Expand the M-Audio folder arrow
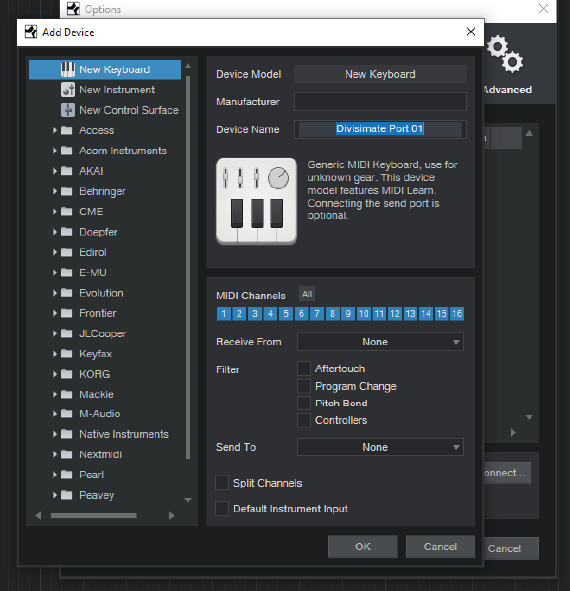Screen dimensions: 570x591 [55, 414]
